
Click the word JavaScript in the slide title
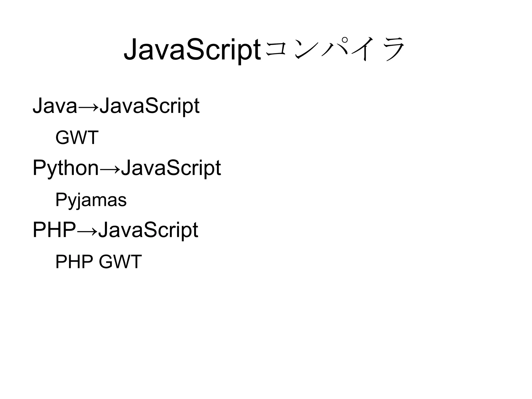point(192,49)
